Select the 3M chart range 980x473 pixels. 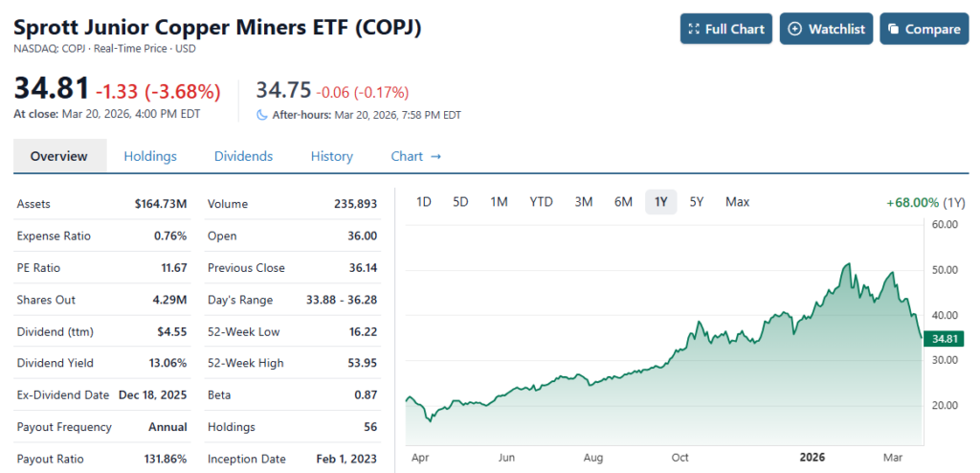[x=584, y=201]
